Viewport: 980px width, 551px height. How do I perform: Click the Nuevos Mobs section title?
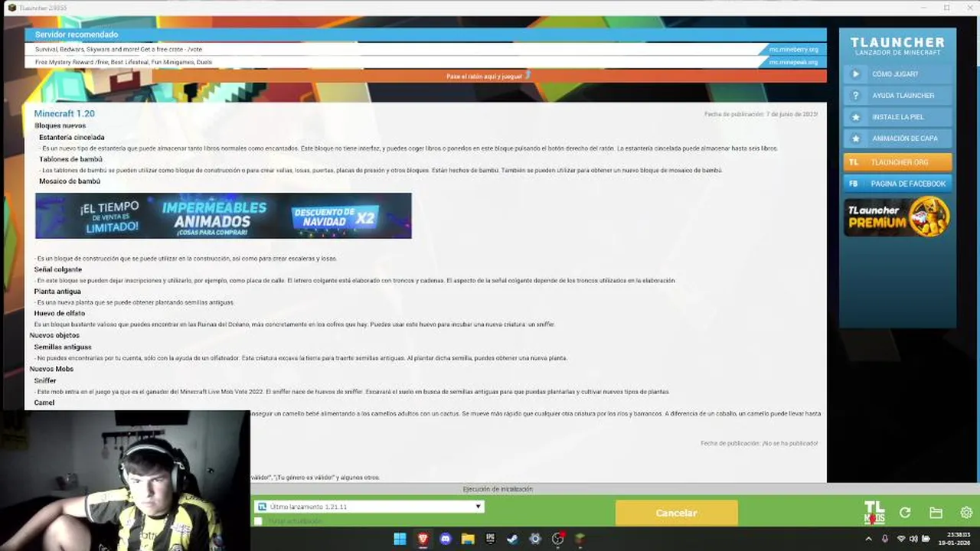[51, 369]
